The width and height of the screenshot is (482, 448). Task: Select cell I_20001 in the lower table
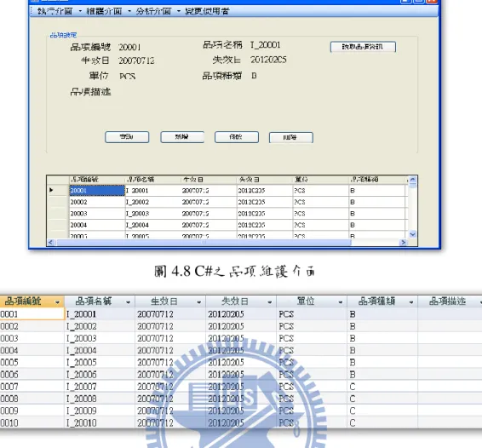click(100, 314)
